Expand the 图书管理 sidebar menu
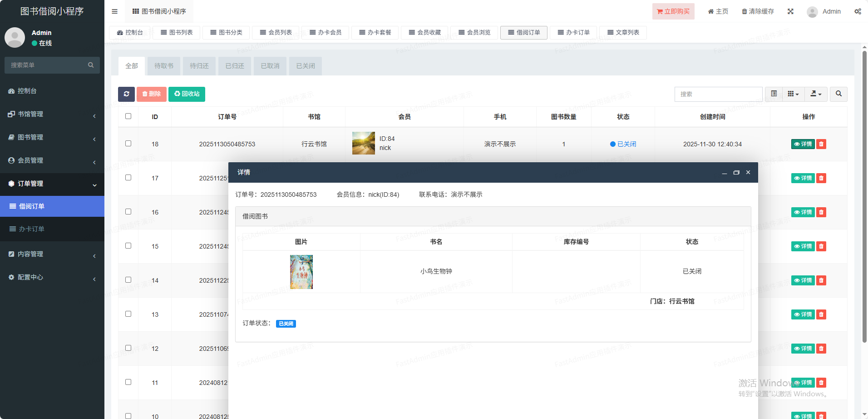Image resolution: width=868 pixels, height=419 pixels. click(x=52, y=137)
